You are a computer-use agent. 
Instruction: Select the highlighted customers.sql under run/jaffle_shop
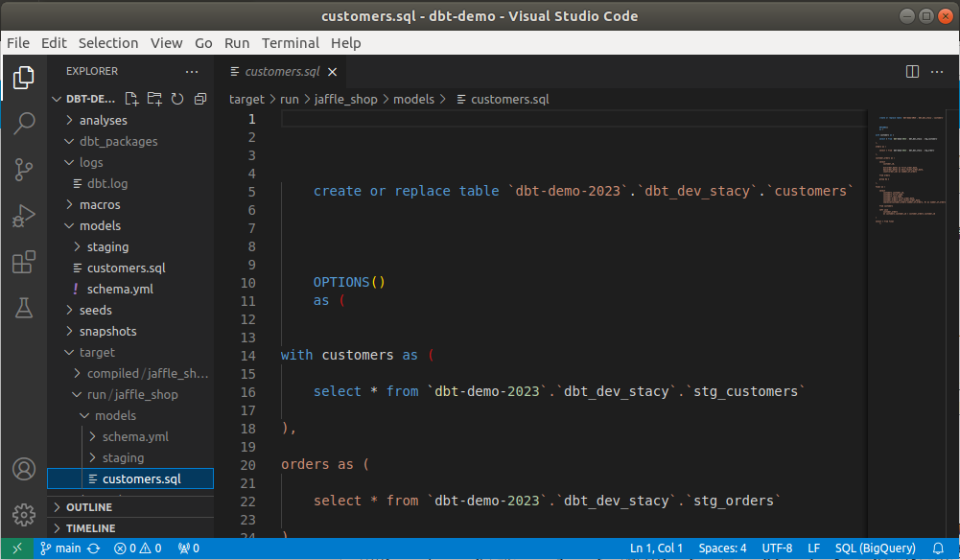click(130, 479)
